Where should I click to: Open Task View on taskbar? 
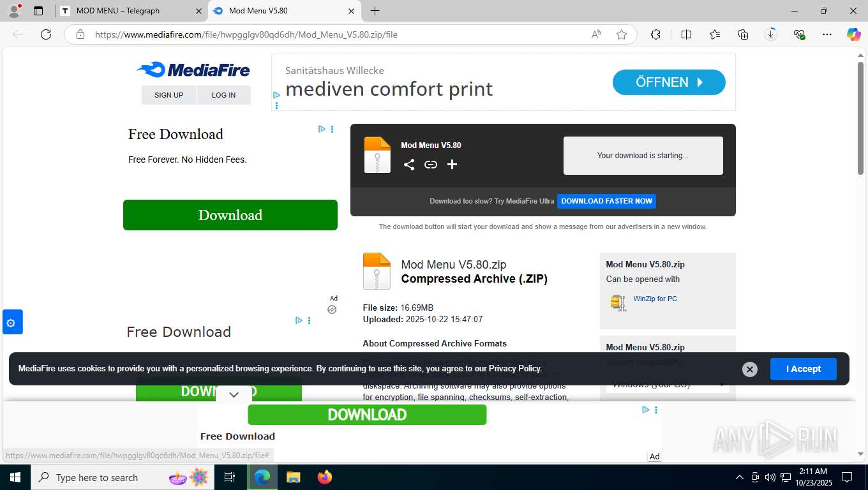(x=230, y=477)
